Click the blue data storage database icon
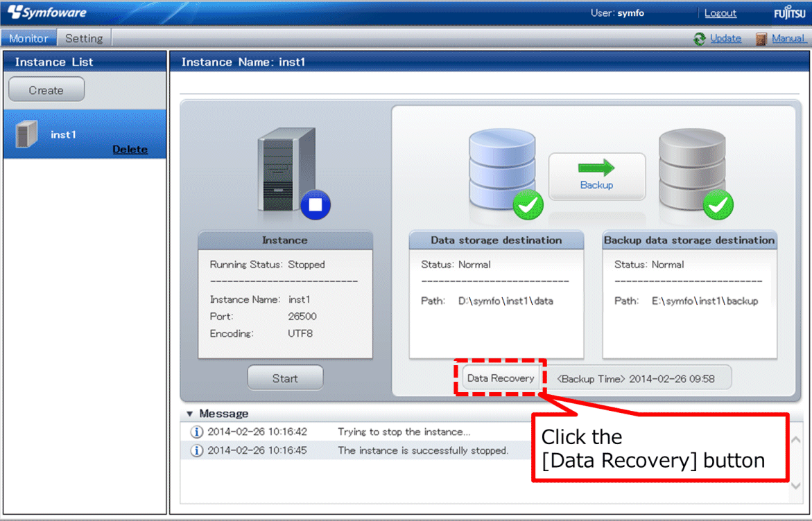Image resolution: width=812 pixels, height=521 pixels. pyautogui.click(x=502, y=168)
